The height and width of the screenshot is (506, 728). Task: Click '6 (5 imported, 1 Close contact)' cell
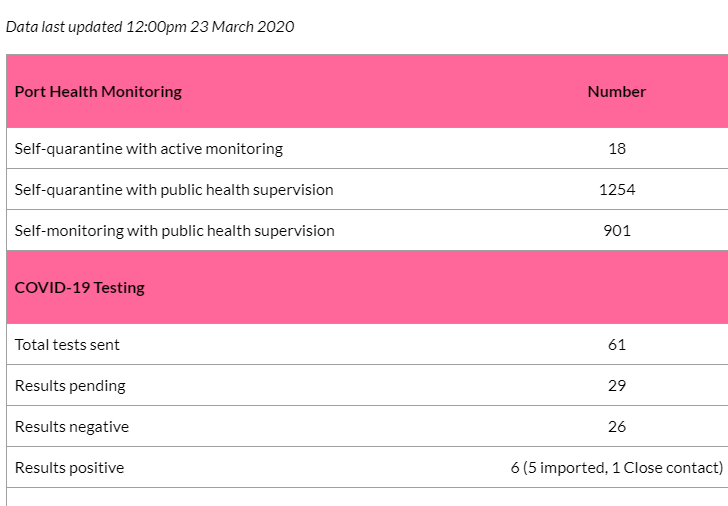(x=617, y=468)
